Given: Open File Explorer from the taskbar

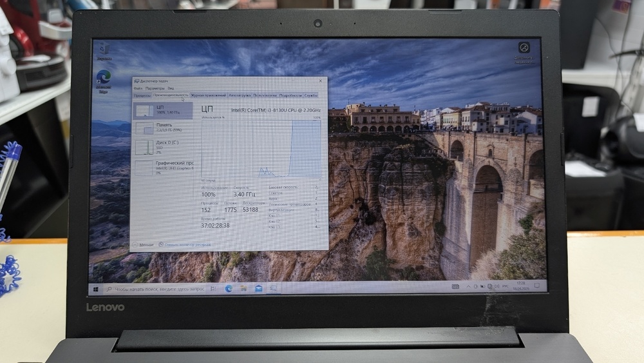Looking at the screenshot, I should pos(243,289).
